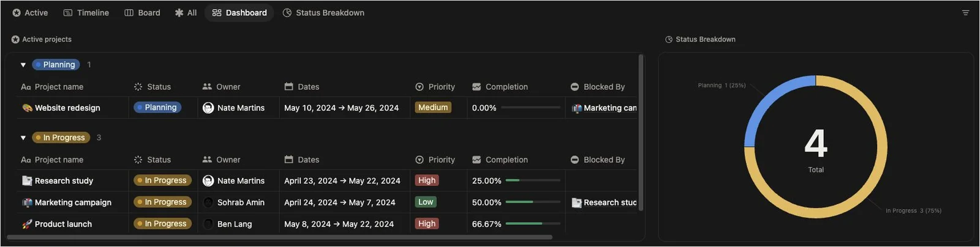
Task: Click Status column header in Planning group
Action: [153, 87]
